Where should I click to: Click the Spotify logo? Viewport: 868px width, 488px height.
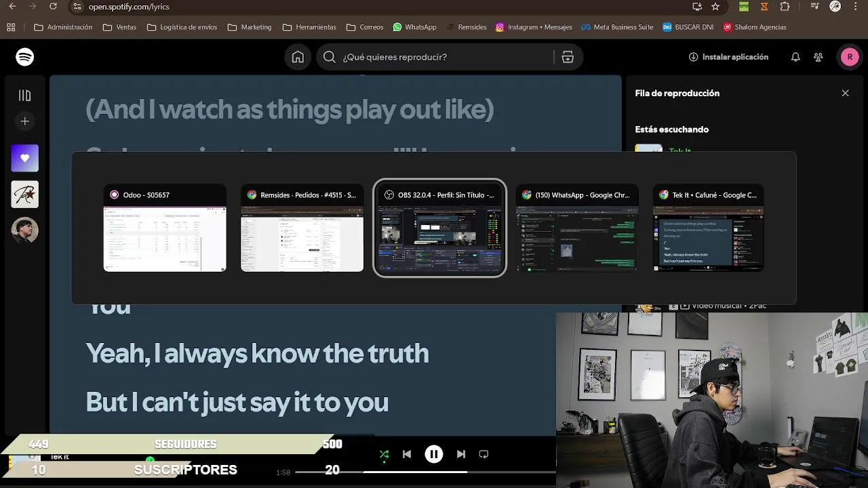[x=25, y=57]
